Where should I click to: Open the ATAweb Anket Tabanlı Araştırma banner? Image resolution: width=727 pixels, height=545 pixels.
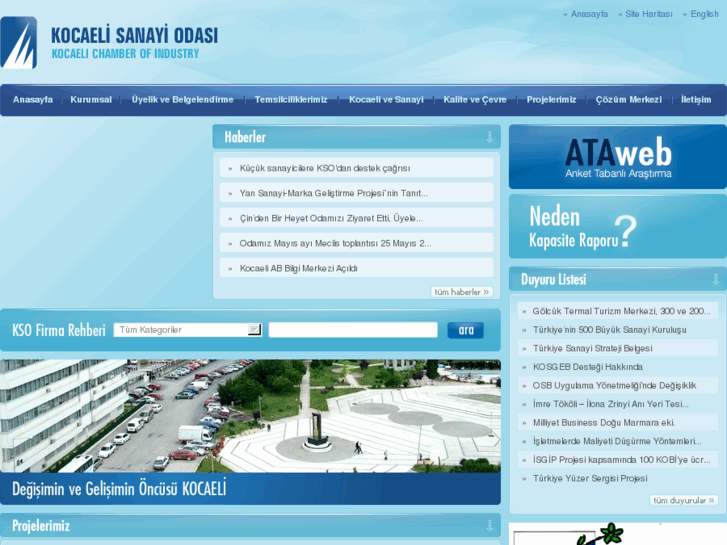(618, 157)
